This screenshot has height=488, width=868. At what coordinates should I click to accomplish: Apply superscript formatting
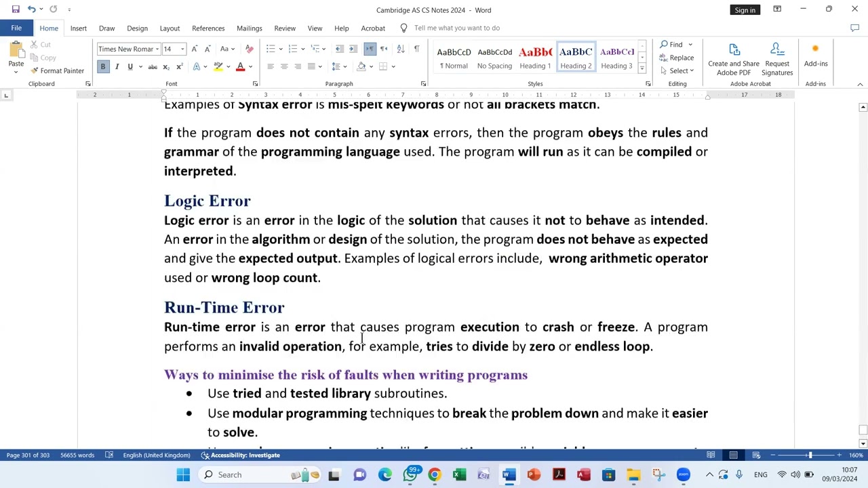tap(179, 66)
